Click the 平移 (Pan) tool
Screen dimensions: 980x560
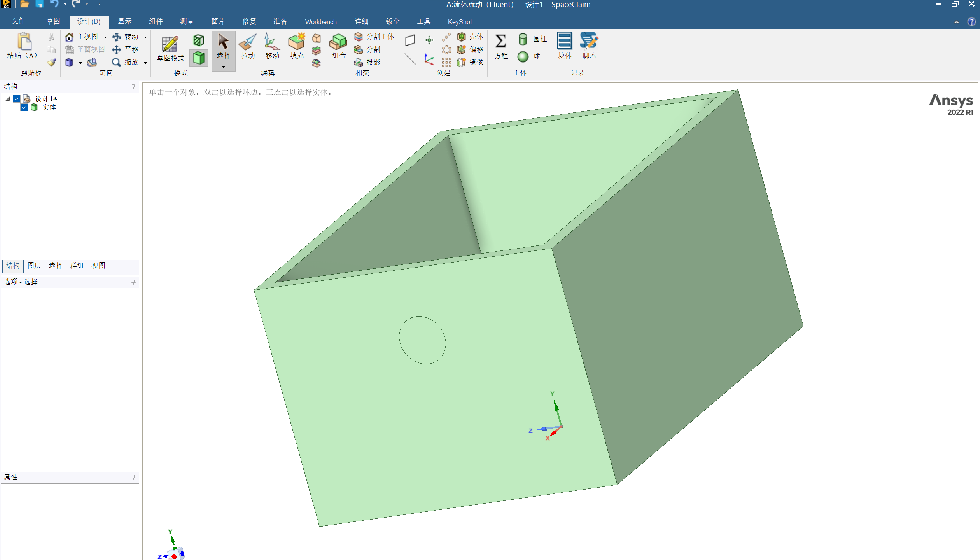[125, 49]
